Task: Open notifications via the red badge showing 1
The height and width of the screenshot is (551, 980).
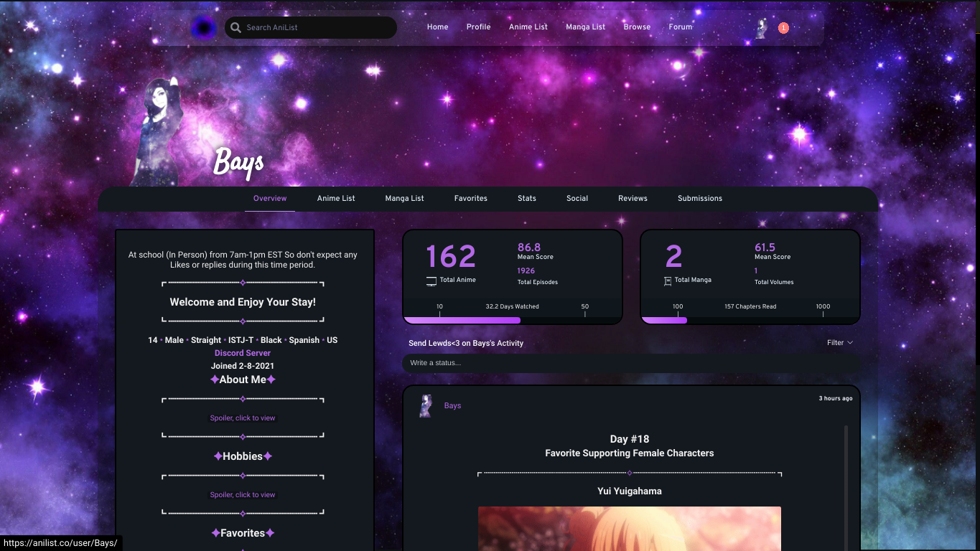Action: click(783, 28)
